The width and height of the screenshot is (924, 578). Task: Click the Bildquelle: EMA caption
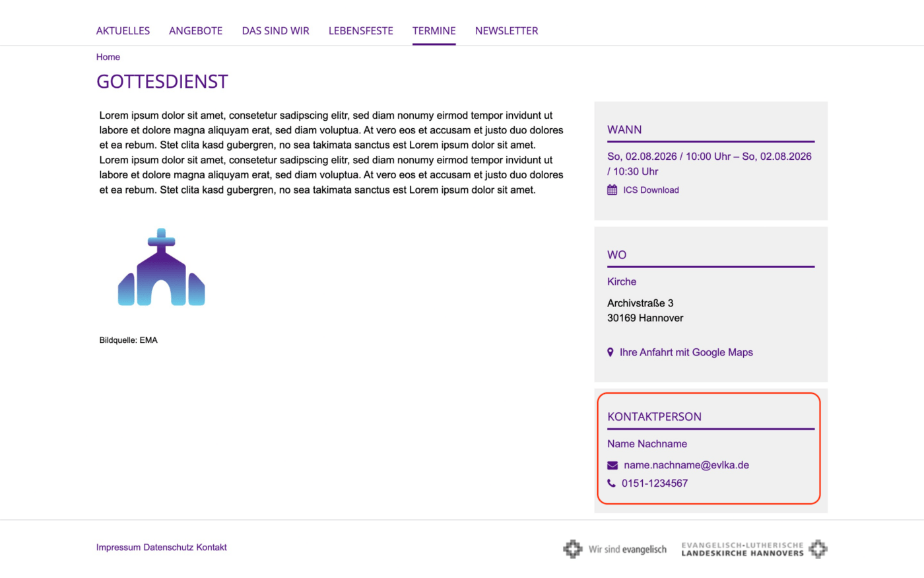(128, 340)
